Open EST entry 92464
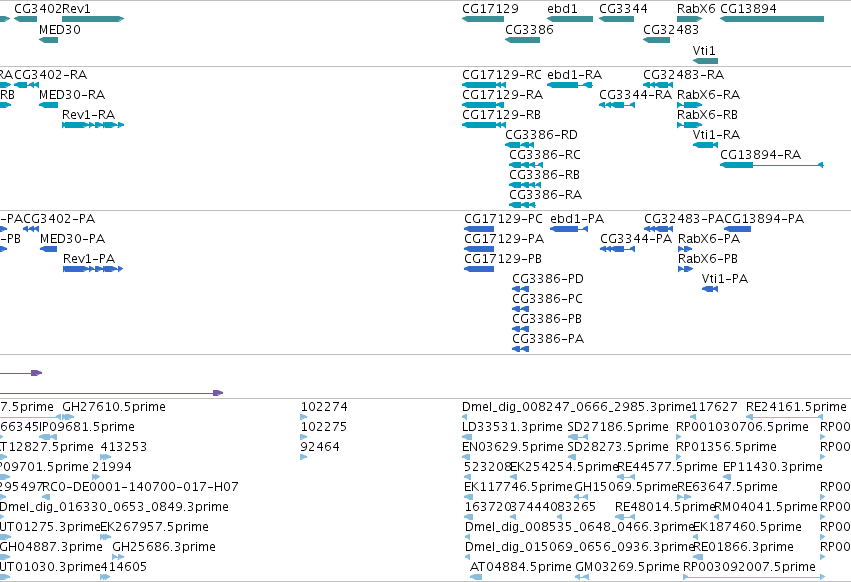Image resolution: width=851 pixels, height=582 pixels. [x=320, y=447]
